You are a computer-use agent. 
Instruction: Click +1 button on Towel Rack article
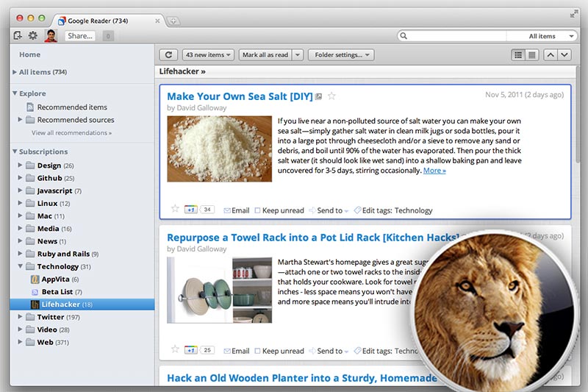point(191,350)
